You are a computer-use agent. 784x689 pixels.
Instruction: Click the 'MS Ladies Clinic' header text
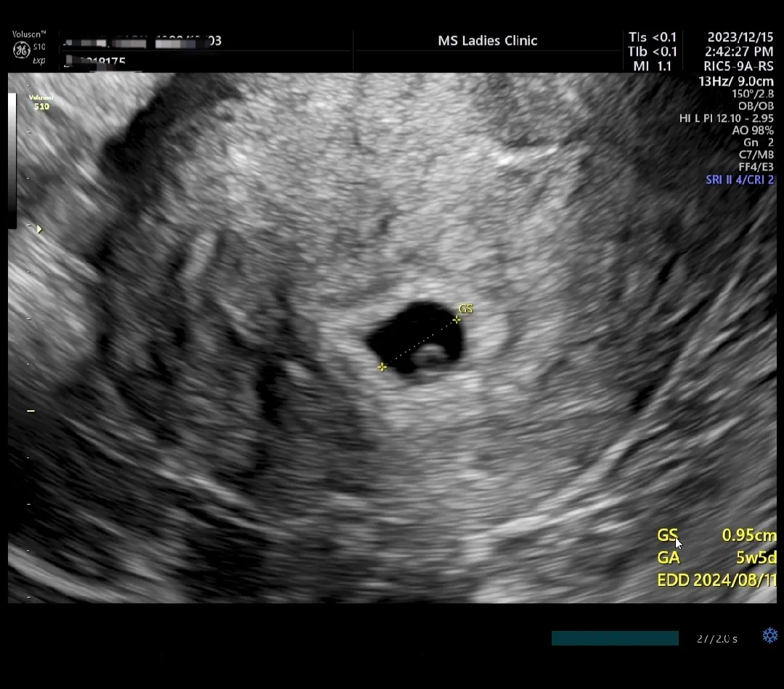pos(488,41)
